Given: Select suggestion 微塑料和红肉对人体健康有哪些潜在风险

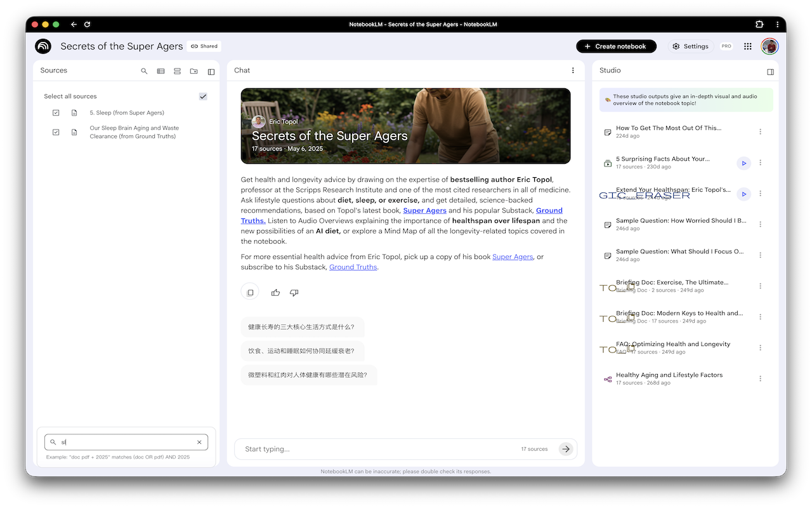Looking at the screenshot, I should click(x=309, y=375).
